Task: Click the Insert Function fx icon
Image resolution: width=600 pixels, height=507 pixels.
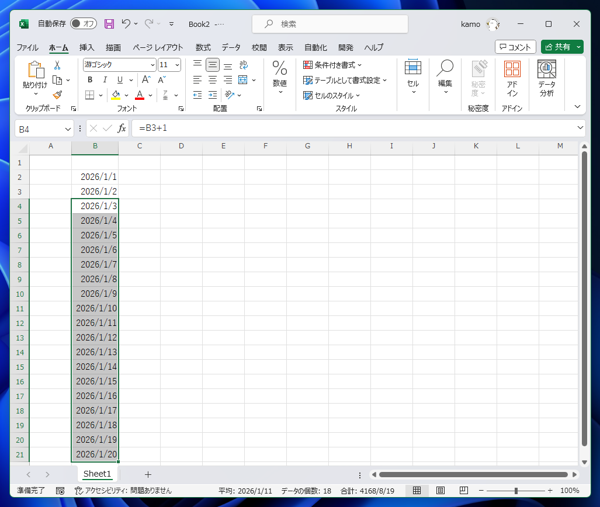Action: (122, 128)
